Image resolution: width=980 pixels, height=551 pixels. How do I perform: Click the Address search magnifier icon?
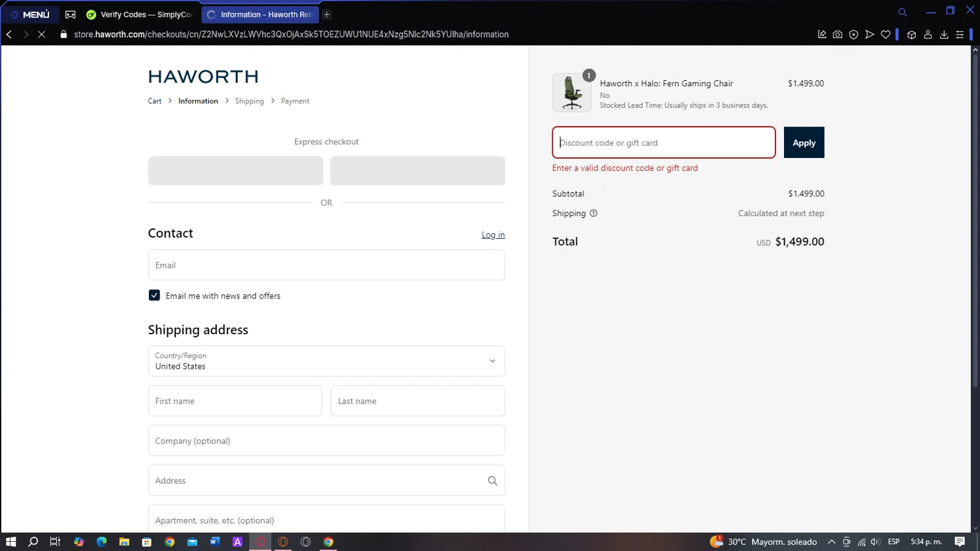pos(493,480)
